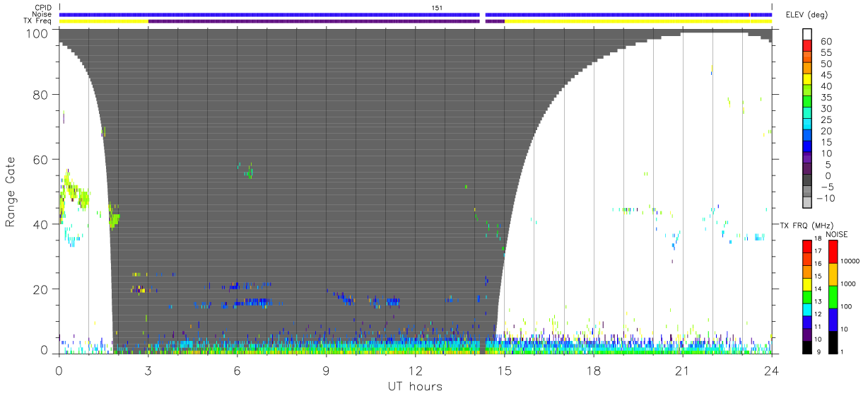Click the CPID value 151

437,8
